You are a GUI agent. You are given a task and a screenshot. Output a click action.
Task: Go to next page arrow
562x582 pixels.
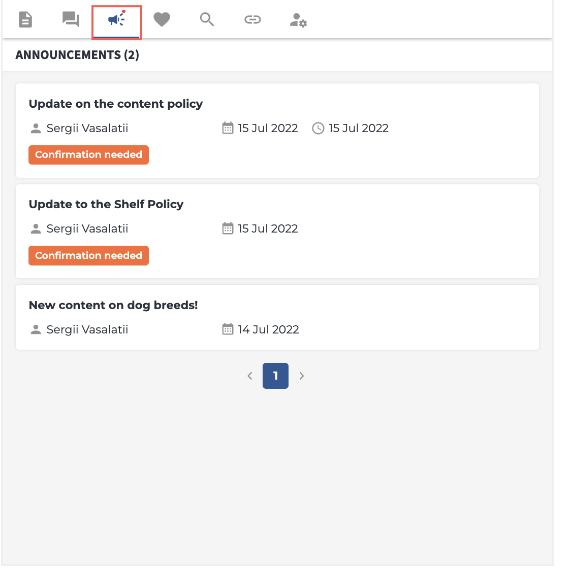(x=301, y=376)
